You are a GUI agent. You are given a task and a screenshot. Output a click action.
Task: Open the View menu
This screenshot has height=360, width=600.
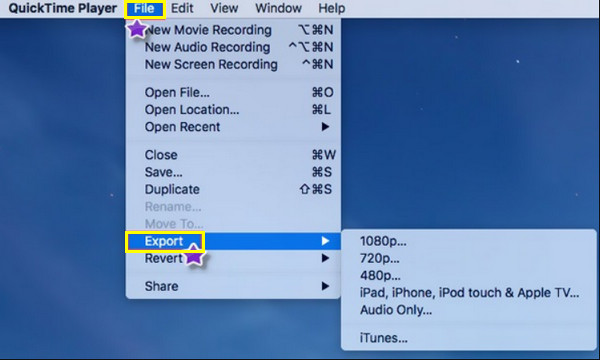224,8
